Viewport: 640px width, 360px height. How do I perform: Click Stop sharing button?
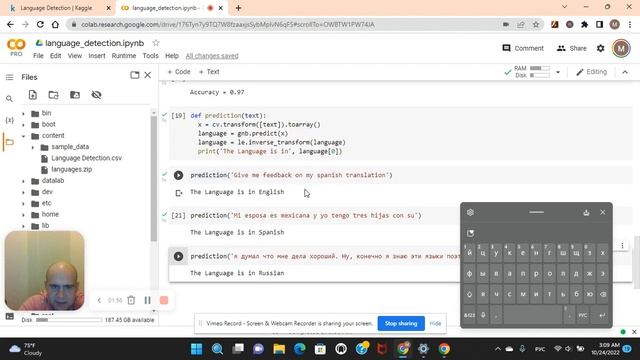[401, 323]
